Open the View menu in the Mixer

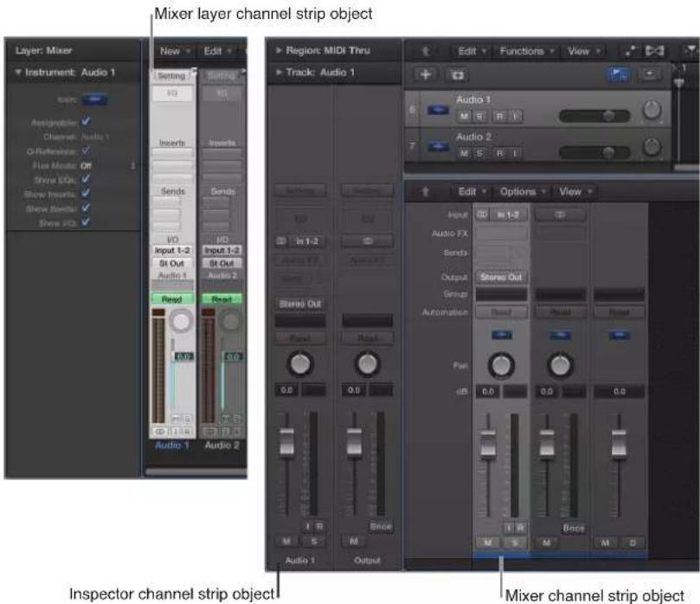point(575,191)
